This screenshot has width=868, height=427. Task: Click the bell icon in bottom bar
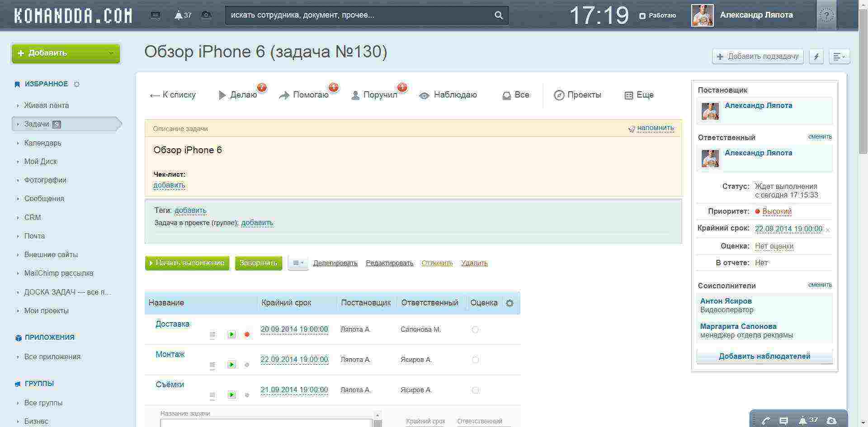[x=802, y=421]
